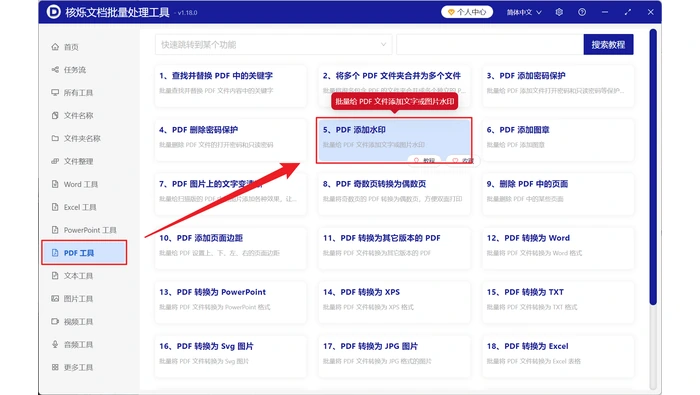Viewport: 700px width, 395px height.
Task: Open tool 6 PDF 添加图章
Action: (558, 140)
